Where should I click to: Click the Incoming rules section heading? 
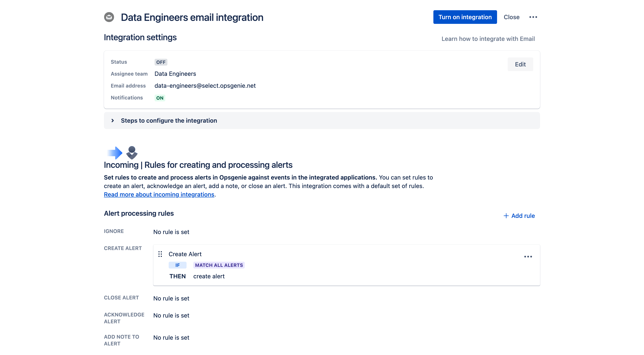click(198, 165)
